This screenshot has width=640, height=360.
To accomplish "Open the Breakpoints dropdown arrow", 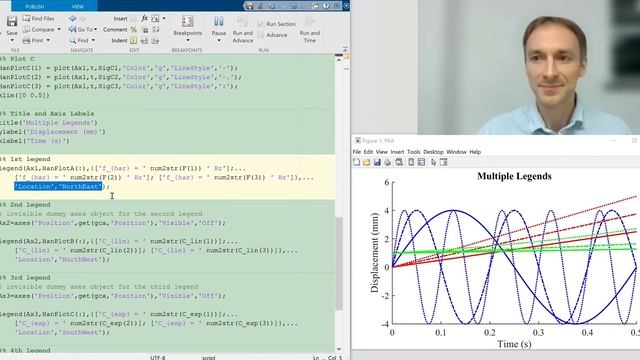I will pyautogui.click(x=188, y=40).
